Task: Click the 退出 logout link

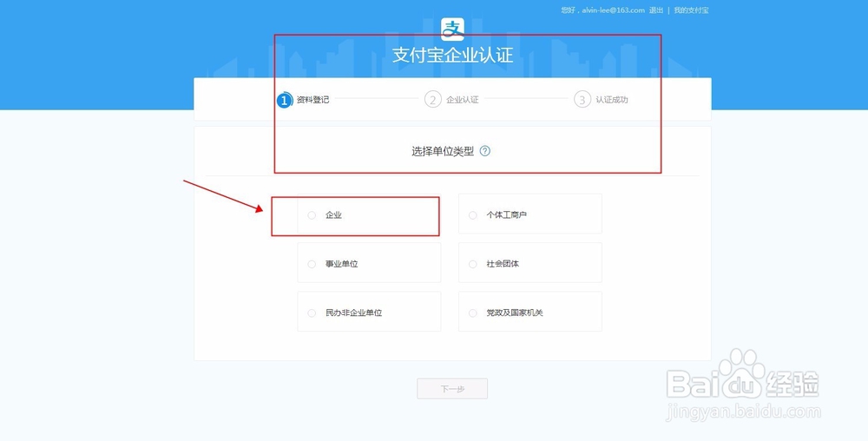Action: point(656,10)
